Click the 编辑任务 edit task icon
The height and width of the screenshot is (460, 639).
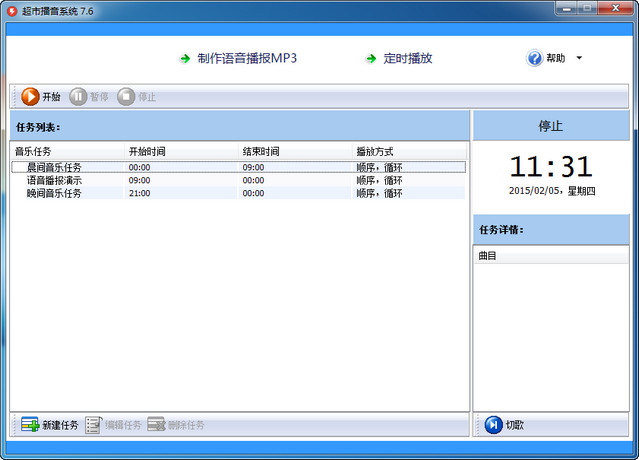(94, 425)
